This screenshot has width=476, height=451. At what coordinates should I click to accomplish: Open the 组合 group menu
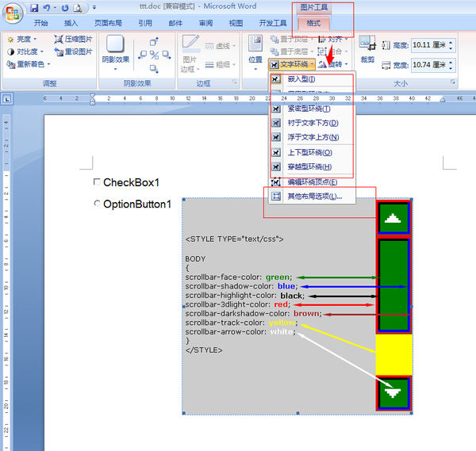tap(332, 52)
